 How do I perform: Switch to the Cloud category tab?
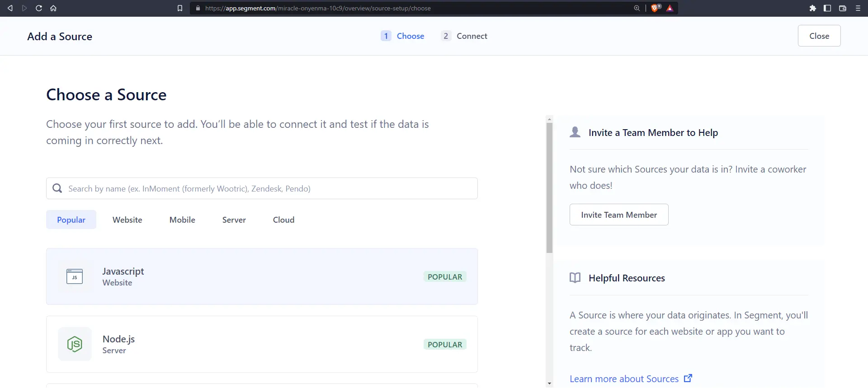coord(284,220)
